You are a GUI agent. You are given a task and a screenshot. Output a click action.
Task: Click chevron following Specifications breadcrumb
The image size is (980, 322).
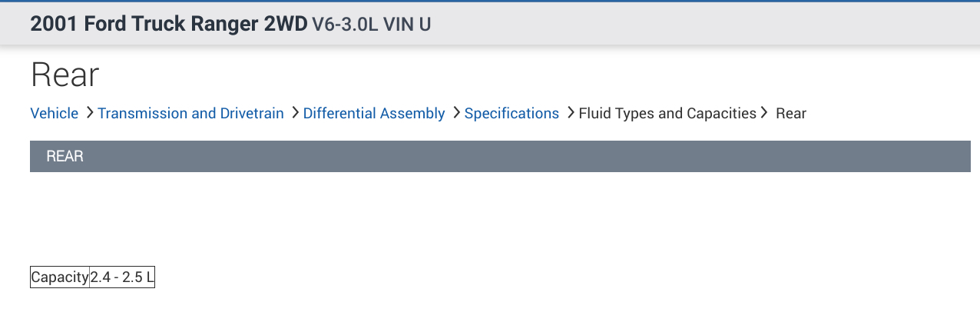pyautogui.click(x=571, y=113)
